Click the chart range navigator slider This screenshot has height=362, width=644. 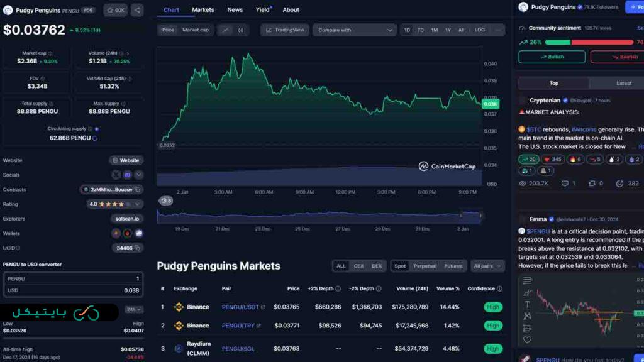click(x=319, y=216)
